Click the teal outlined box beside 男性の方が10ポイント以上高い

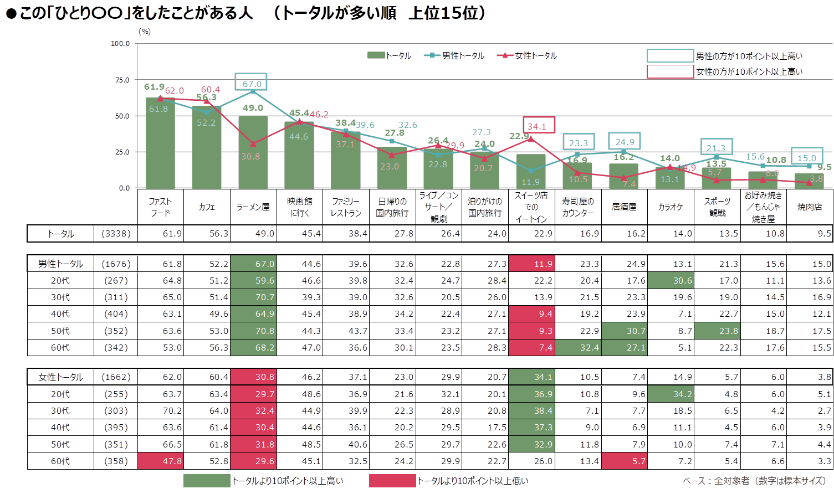click(x=670, y=55)
